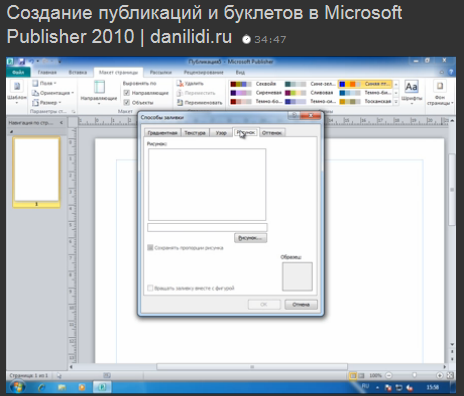Click the zoom in plus button
The image size is (464, 396).
pyautogui.click(x=440, y=376)
